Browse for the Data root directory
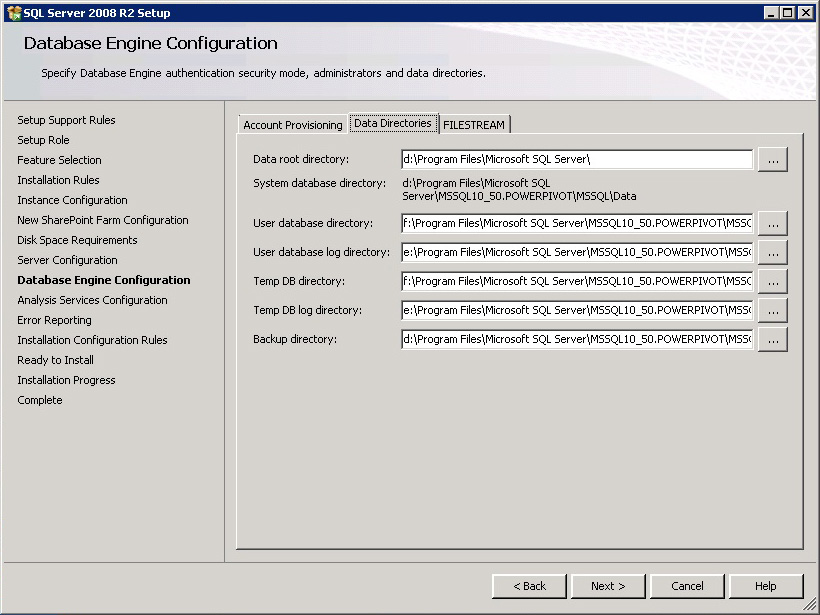820x615 pixels. 773,160
